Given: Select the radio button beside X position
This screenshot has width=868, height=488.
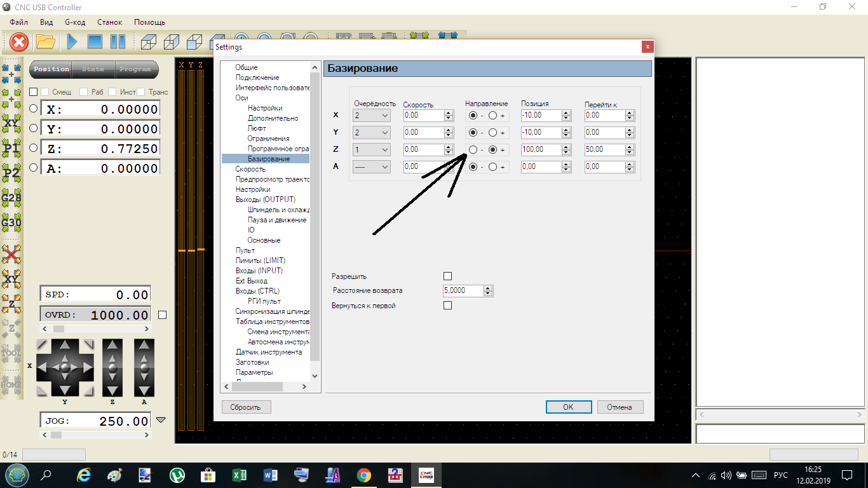Looking at the screenshot, I should (34, 109).
